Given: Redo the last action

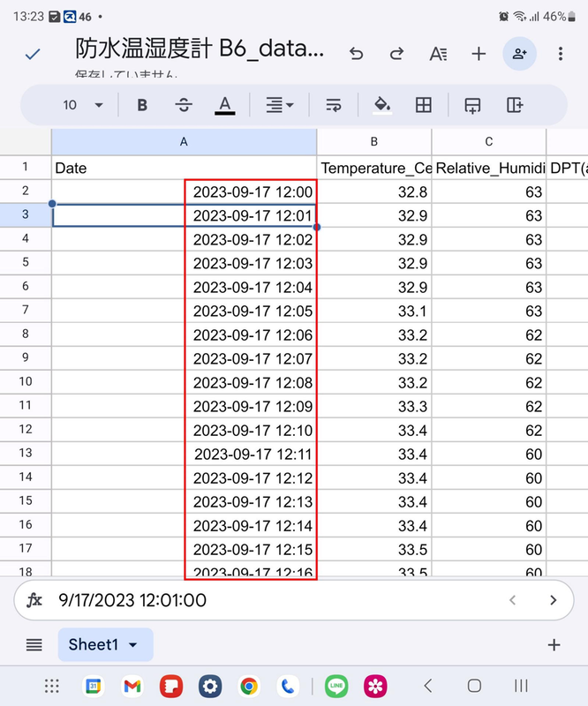Looking at the screenshot, I should click(396, 54).
